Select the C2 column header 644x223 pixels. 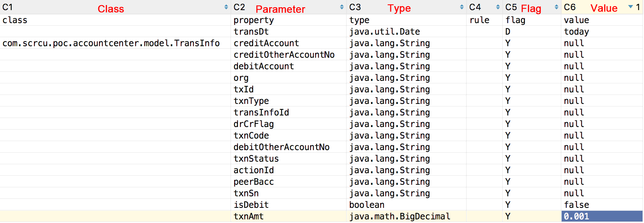(289, 7)
